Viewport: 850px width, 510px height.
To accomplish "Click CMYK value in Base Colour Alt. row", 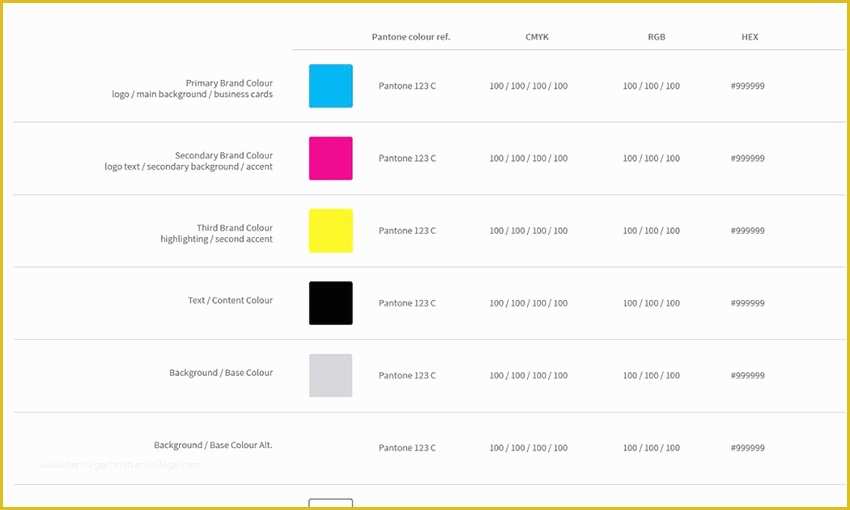I will [529, 448].
